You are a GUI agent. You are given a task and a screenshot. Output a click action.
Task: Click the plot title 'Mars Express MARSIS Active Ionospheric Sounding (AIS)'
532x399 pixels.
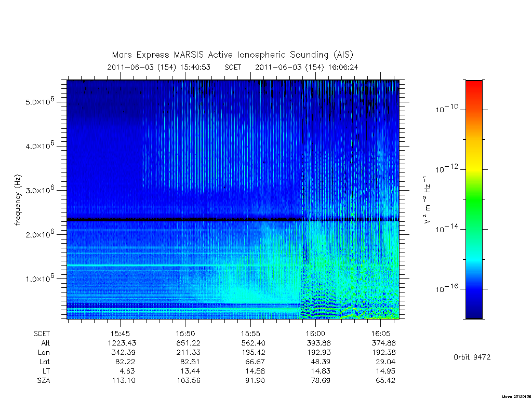point(233,55)
